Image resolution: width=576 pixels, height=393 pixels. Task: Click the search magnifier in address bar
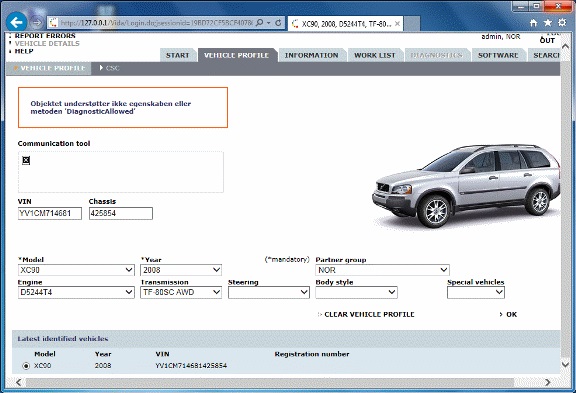(259, 23)
